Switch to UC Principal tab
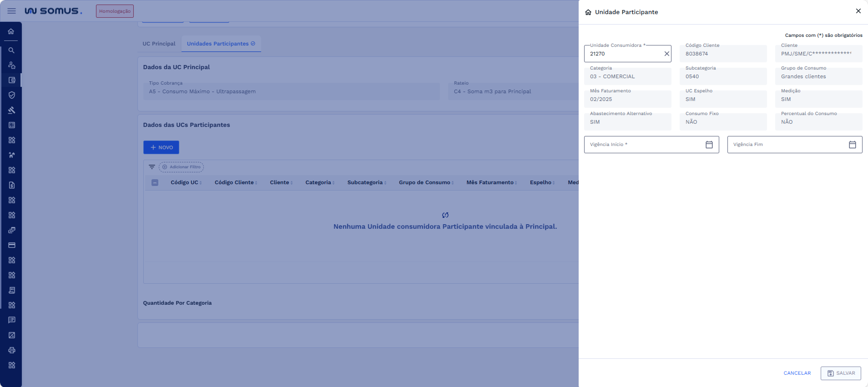The image size is (868, 387). tap(159, 44)
